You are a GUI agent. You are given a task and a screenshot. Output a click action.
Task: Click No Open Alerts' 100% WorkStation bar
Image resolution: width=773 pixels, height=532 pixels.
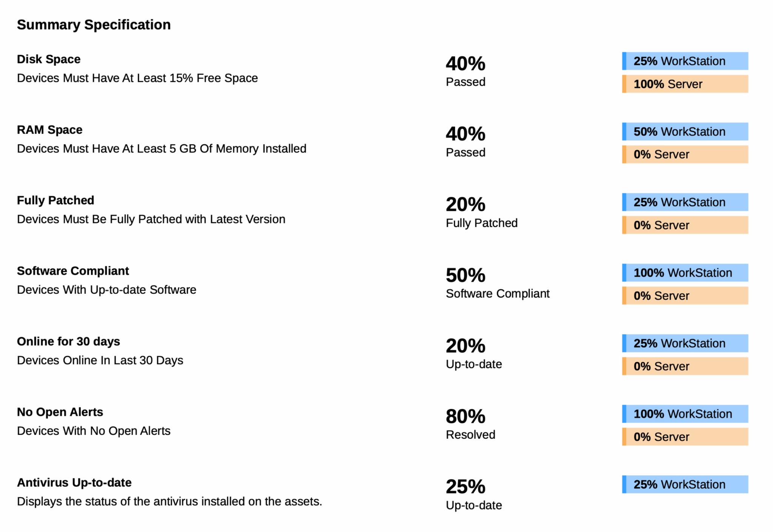[x=685, y=414]
